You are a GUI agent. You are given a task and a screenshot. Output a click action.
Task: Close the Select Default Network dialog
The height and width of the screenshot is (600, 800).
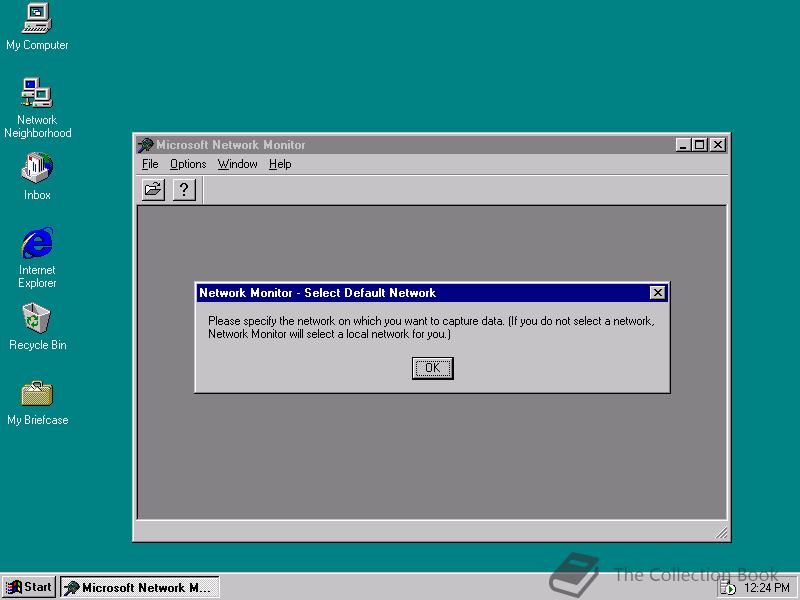tap(657, 292)
